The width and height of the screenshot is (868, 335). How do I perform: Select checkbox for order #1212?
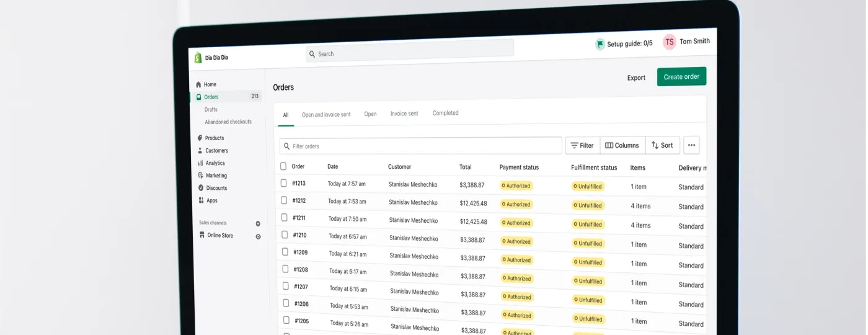tap(284, 200)
